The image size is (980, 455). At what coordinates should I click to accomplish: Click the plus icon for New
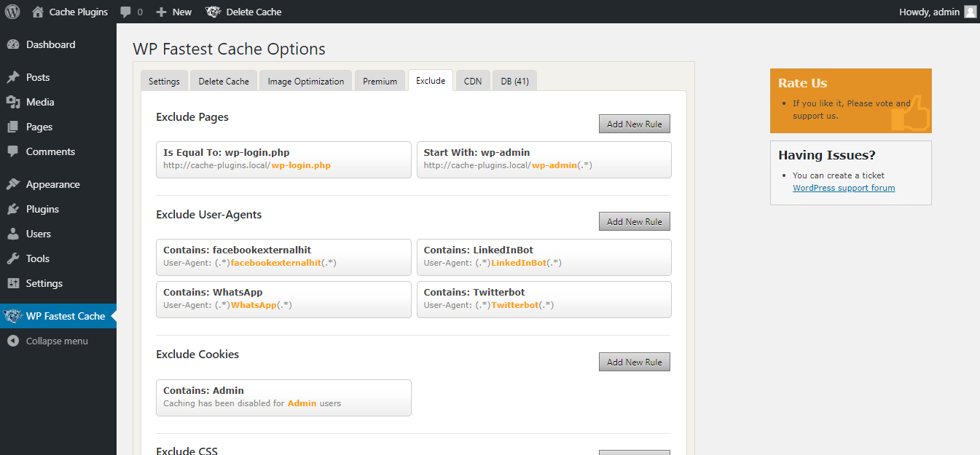click(162, 12)
